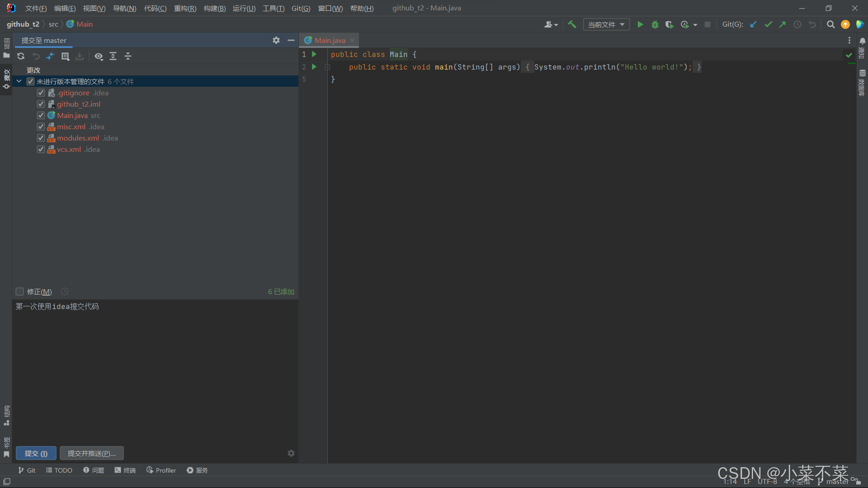Screen dimensions: 868x488
Task: Open the 当前文件 run configuration dropdown
Action: coord(606,24)
